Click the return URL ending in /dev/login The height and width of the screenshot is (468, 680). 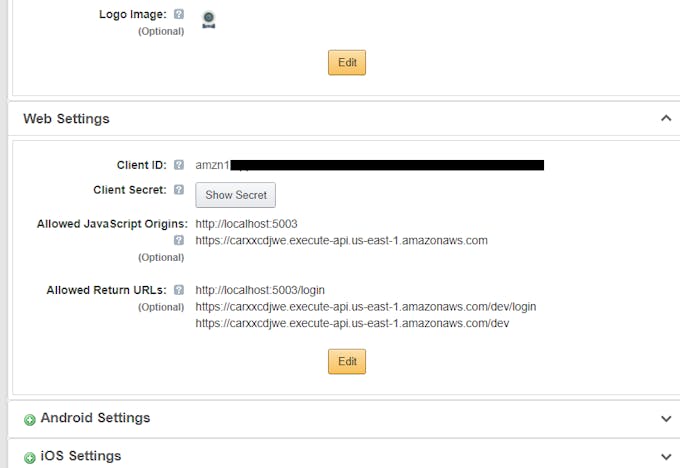point(366,307)
